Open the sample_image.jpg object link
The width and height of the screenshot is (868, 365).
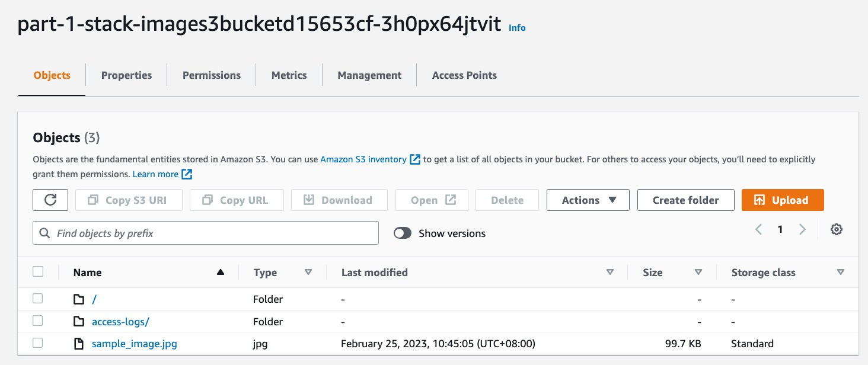coord(135,344)
